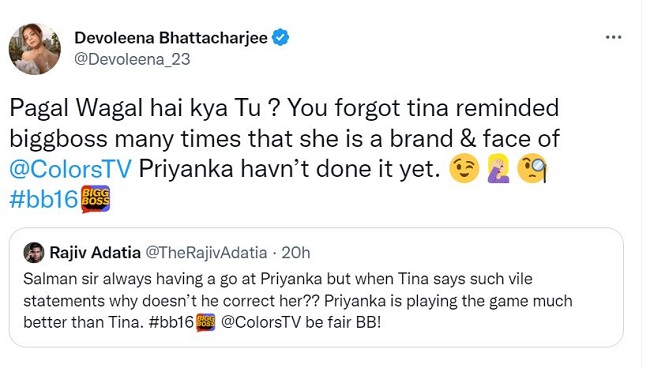Click the blue verified badge

[281, 38]
